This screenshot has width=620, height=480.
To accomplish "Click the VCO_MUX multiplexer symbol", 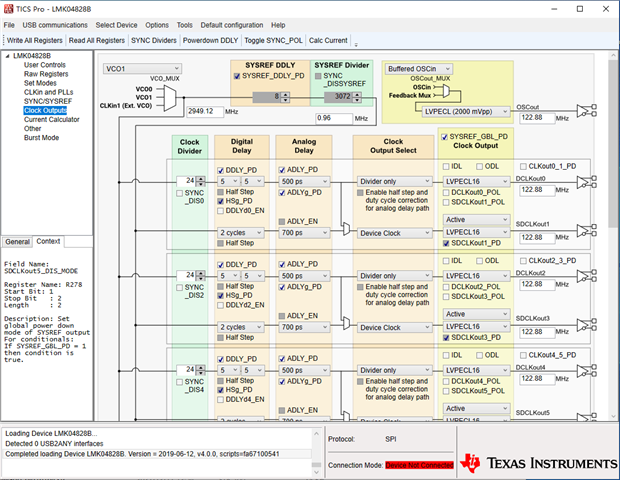I will pyautogui.click(x=170, y=98).
